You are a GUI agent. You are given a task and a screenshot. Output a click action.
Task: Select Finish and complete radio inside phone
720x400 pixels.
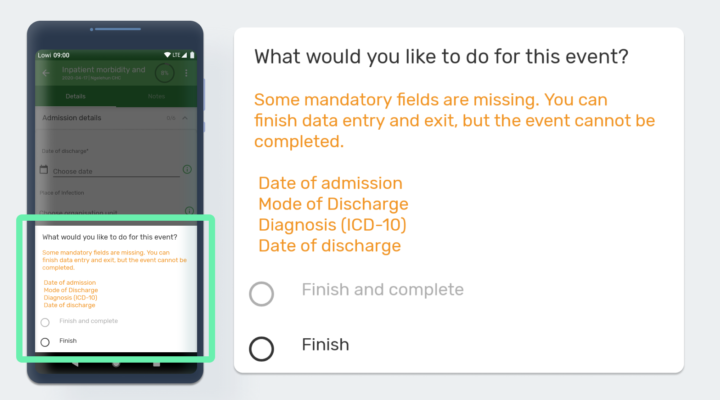click(x=45, y=322)
